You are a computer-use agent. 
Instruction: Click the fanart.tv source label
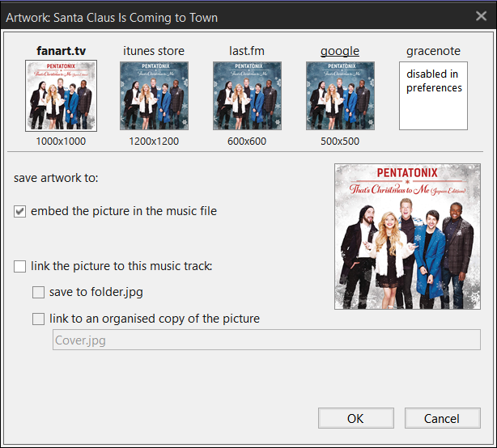tap(62, 51)
